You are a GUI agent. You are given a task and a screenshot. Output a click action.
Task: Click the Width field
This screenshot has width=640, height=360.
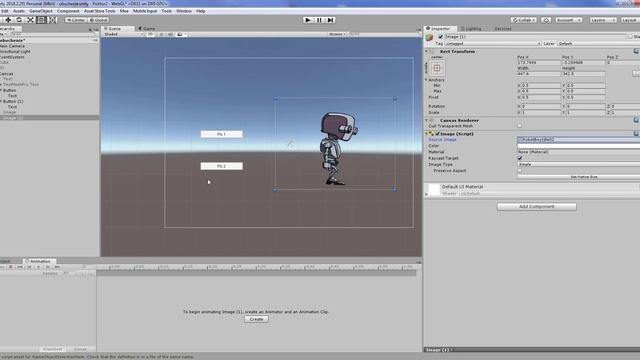click(x=538, y=74)
